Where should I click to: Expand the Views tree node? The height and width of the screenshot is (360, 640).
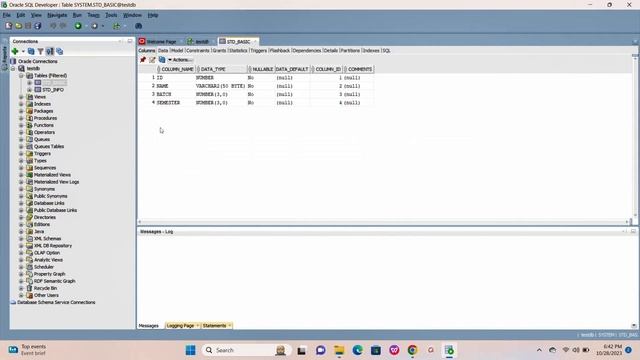point(21,97)
